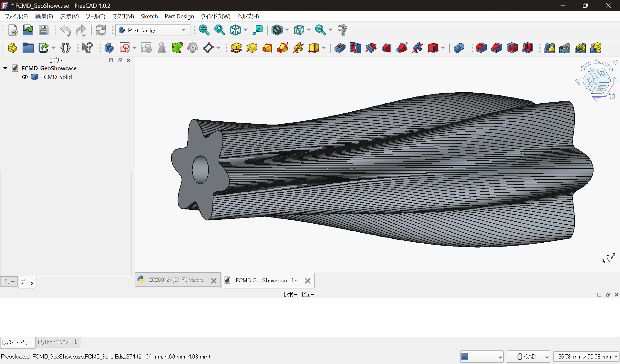The height and width of the screenshot is (364, 620).
Task: Switch to the 20260124_01.FCMacro tab
Action: tap(176, 280)
